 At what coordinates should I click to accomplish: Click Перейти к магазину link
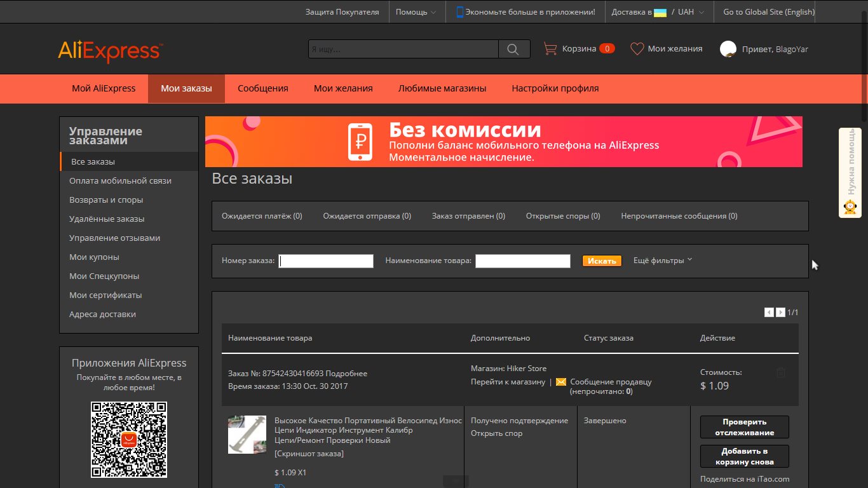click(508, 382)
